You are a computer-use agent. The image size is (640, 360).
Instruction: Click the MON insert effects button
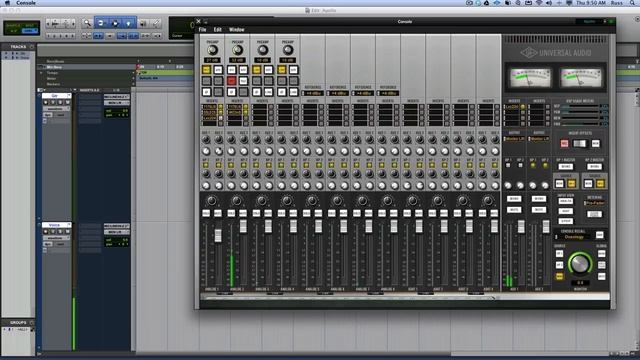point(596,144)
